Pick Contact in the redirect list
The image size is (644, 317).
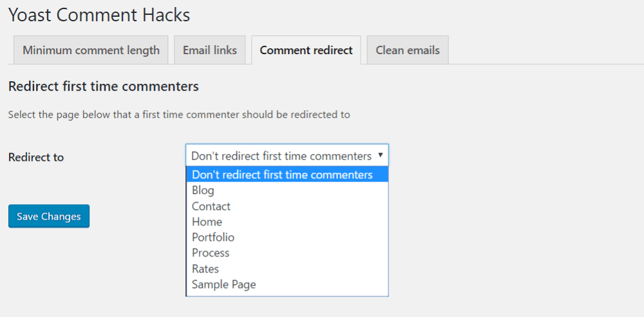(287, 206)
